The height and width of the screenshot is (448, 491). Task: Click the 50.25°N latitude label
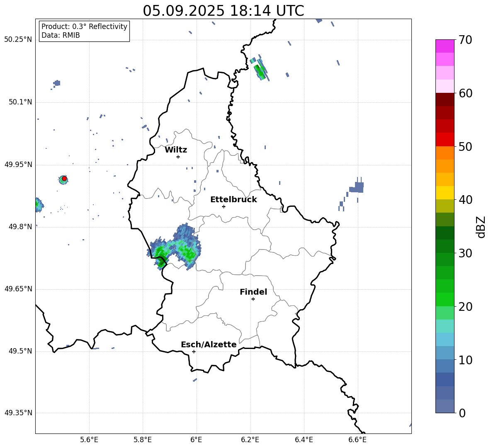[x=18, y=40]
